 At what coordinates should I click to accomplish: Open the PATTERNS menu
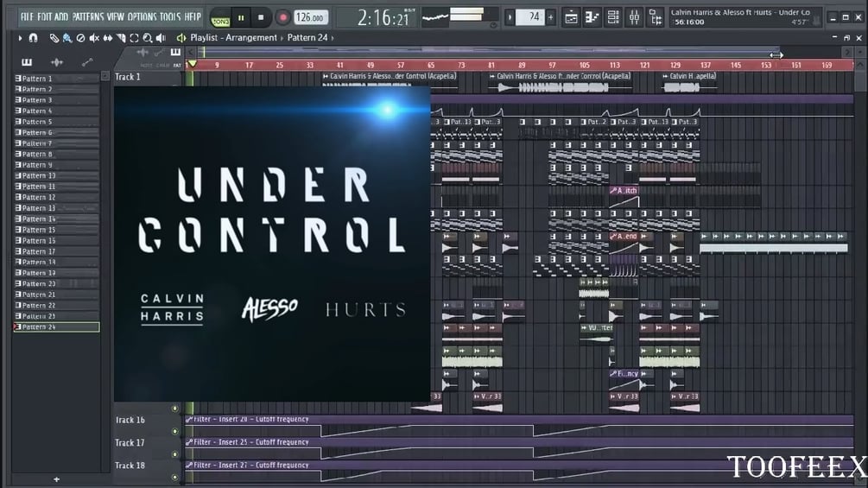87,16
